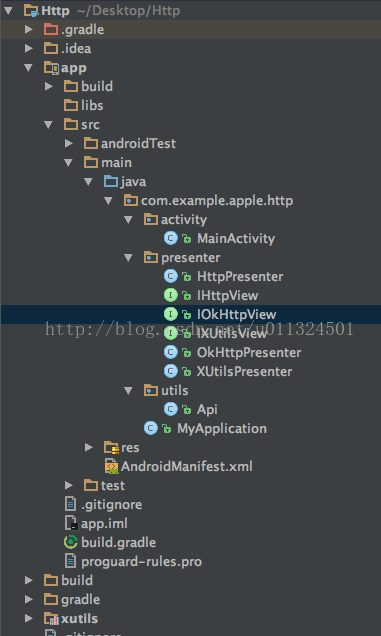Image resolution: width=381 pixels, height=636 pixels.
Task: Select the .idea folder label
Action: [x=76, y=49]
